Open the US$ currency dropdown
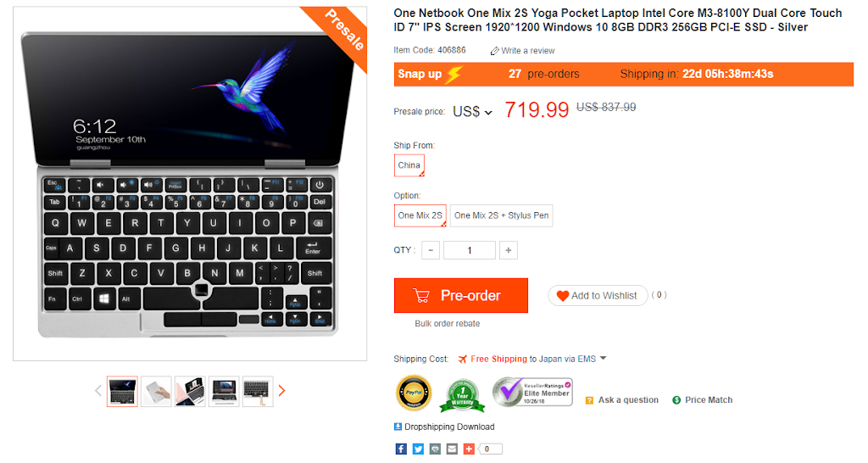868x463 pixels. pyautogui.click(x=472, y=111)
